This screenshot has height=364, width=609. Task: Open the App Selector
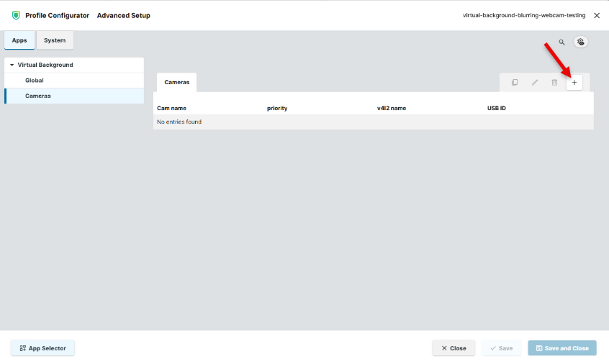click(42, 348)
